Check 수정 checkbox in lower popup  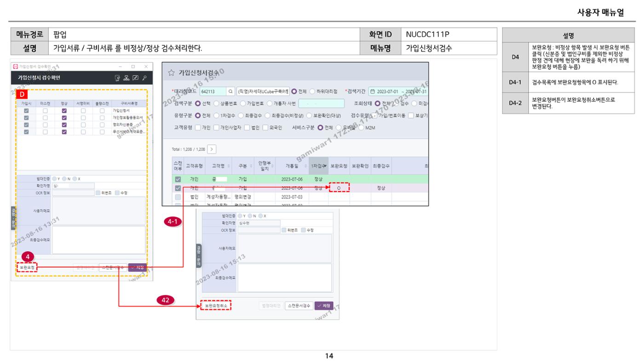(303, 230)
